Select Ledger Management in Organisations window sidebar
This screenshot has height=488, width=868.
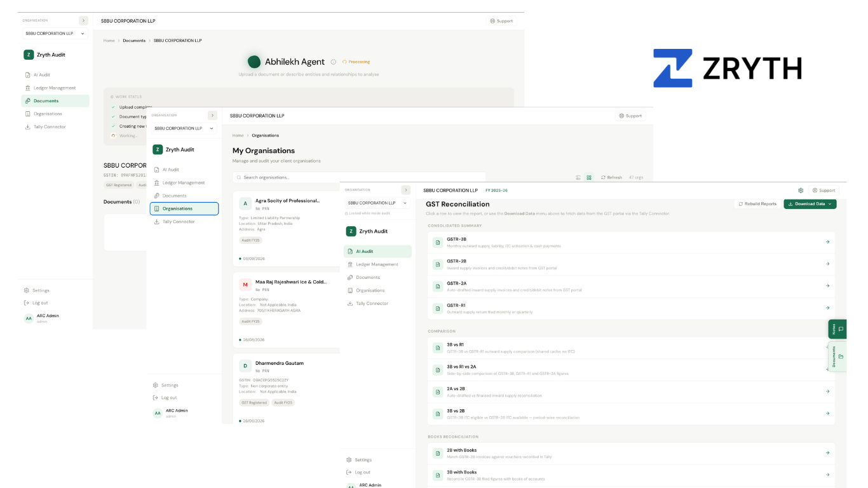click(184, 183)
